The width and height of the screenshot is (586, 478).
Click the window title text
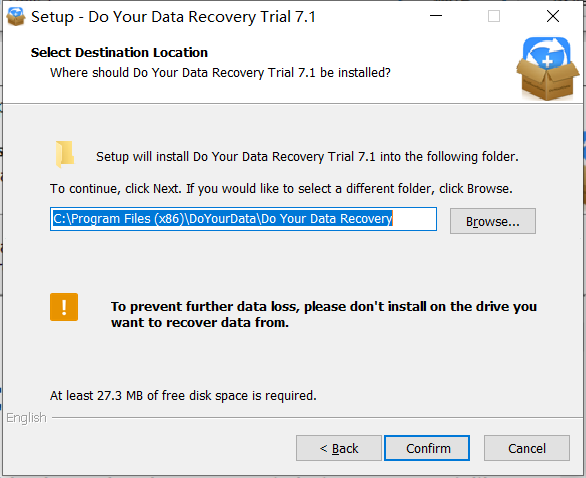173,17
